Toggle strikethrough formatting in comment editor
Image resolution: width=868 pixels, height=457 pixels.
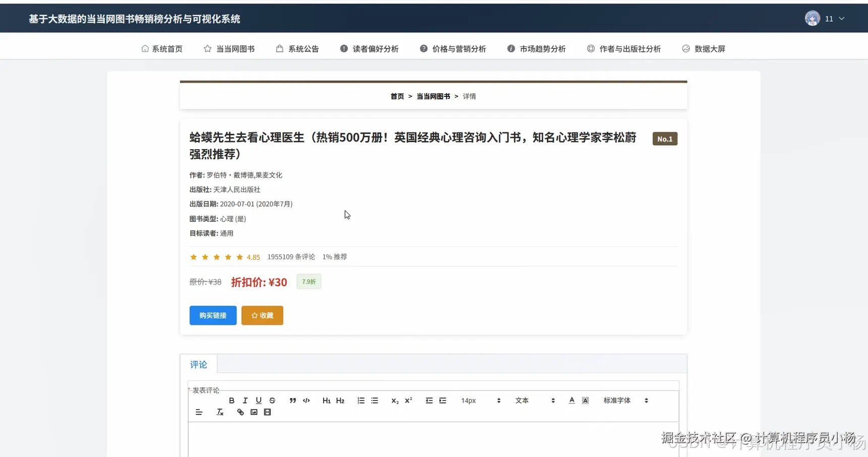[272, 401]
